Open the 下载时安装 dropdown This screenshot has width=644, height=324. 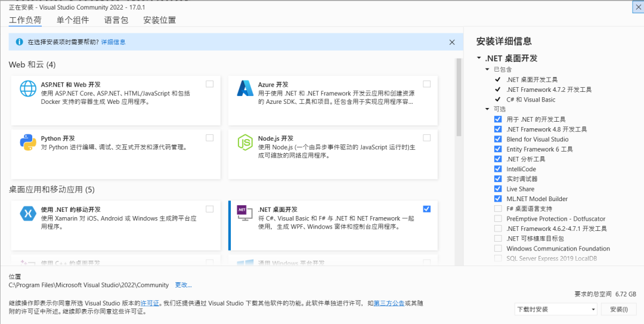556,309
